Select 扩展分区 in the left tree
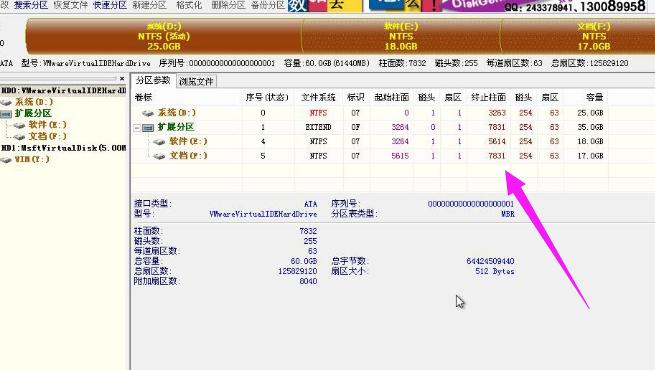This screenshot has width=655, height=370. coord(33,113)
